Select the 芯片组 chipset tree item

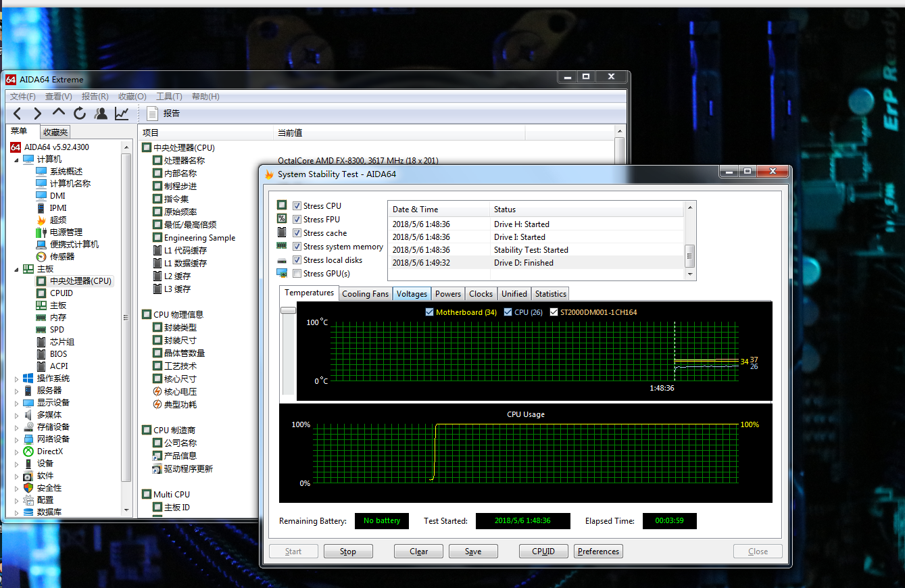point(62,342)
